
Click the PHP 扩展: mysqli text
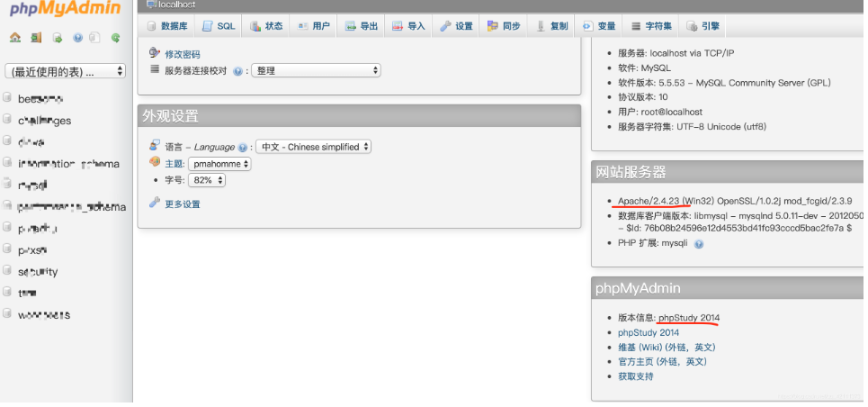point(653,243)
